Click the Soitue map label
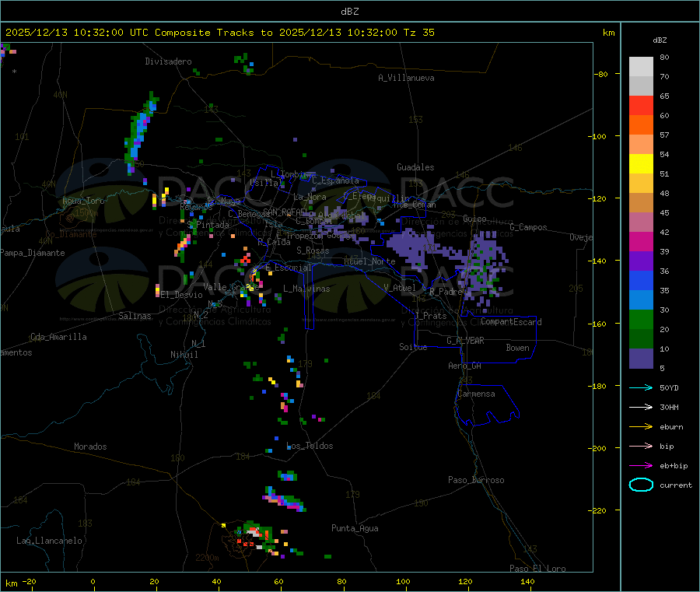The width and height of the screenshot is (700, 592). tap(413, 347)
